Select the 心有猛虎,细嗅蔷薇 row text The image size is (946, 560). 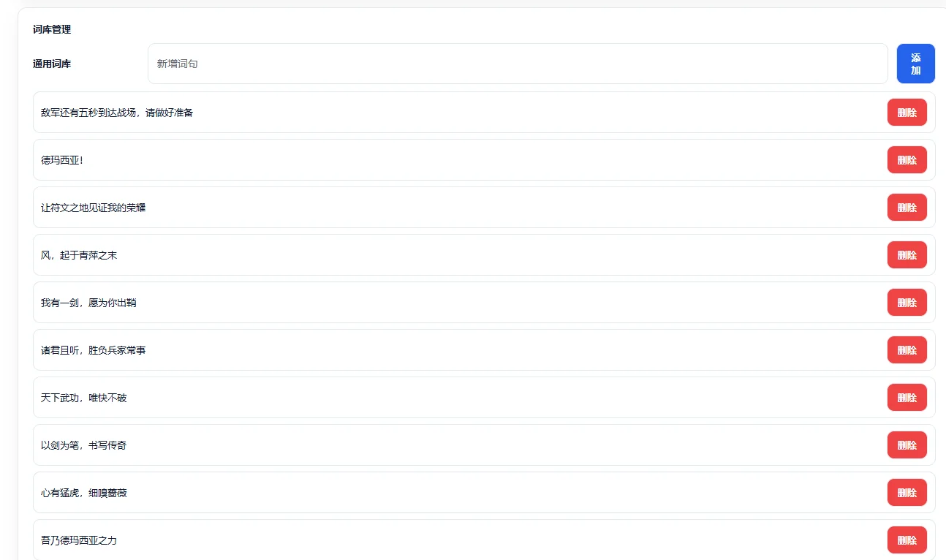click(x=84, y=493)
